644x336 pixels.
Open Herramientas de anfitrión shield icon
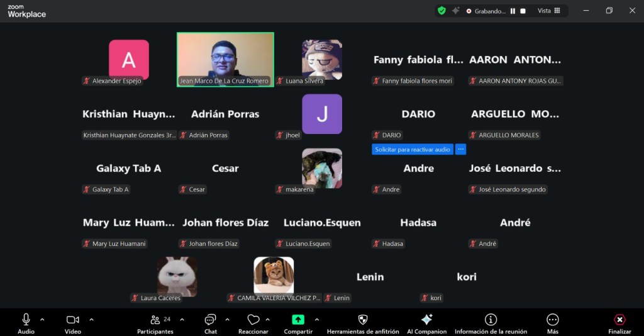362,323
